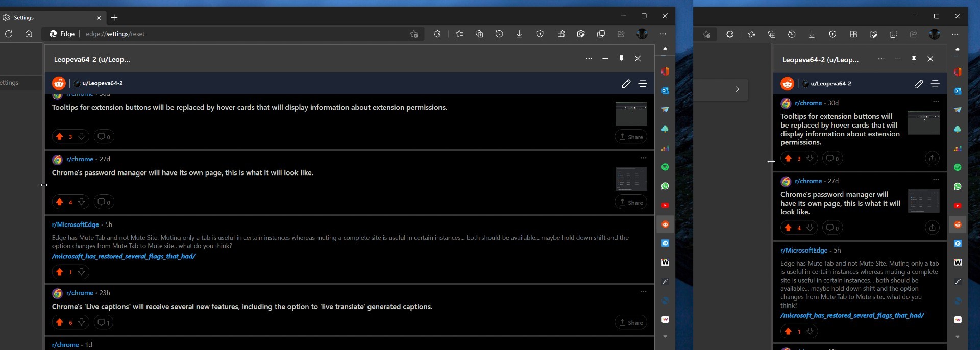Open WhatsApp in sidebar beside the narrow Reddit panel

[x=957, y=187]
